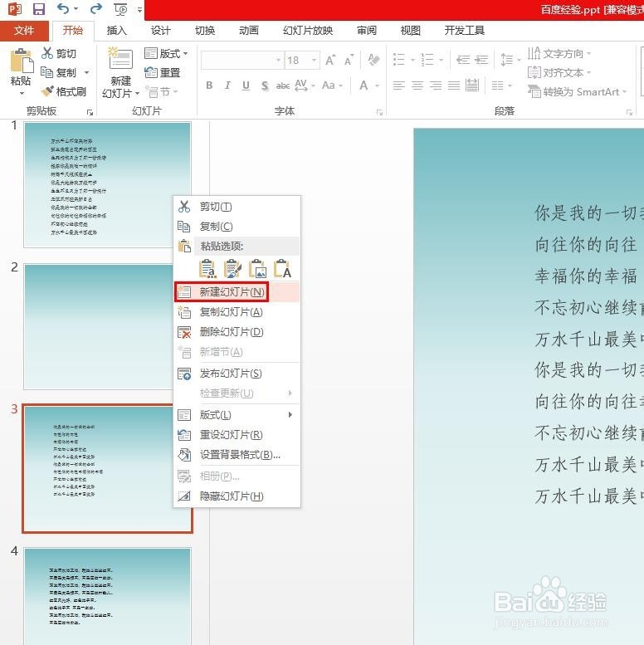Click the decrease font size icon
The height and width of the screenshot is (645, 644).
click(349, 61)
